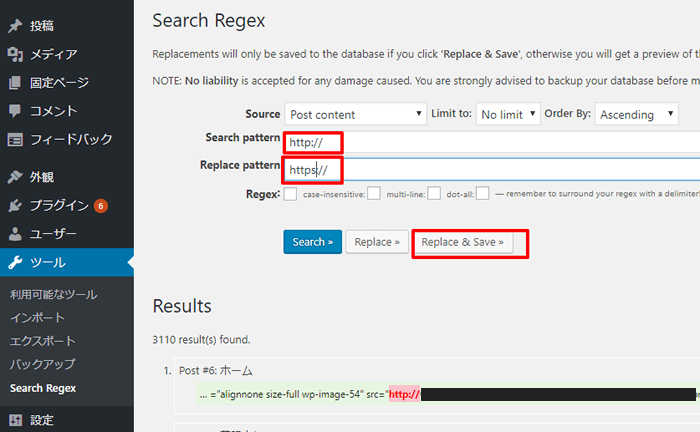Click the media icon beside メディア
Image resolution: width=700 pixels, height=432 pixels.
point(15,54)
